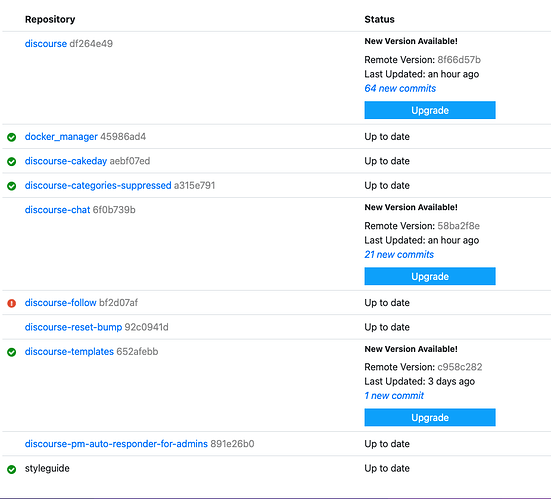View the 1 new commit link
Image resolution: width=551 pixels, height=499 pixels.
point(394,396)
